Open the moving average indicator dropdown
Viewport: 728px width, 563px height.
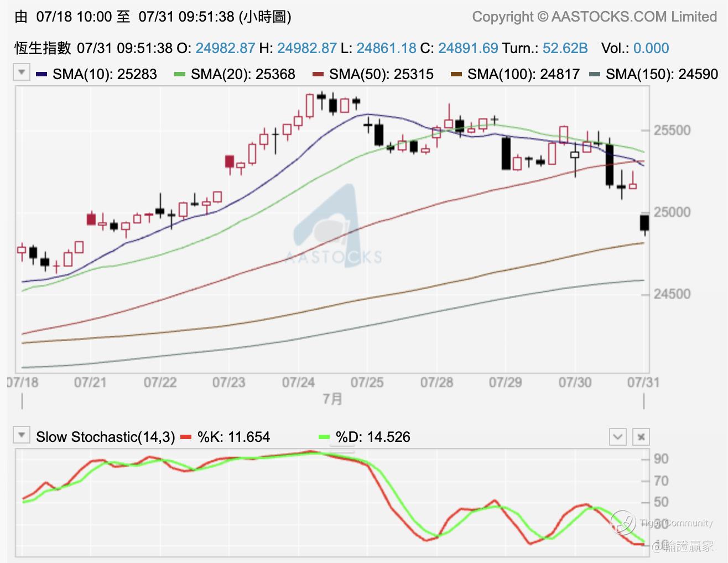click(x=22, y=72)
